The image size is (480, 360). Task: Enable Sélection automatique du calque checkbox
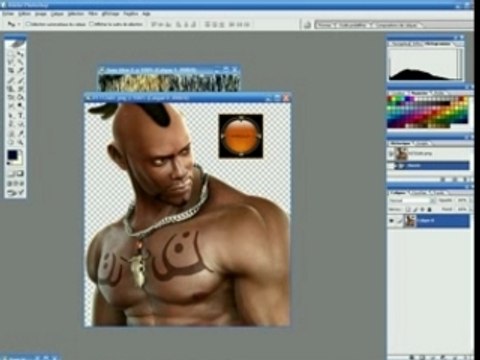[x=28, y=24]
